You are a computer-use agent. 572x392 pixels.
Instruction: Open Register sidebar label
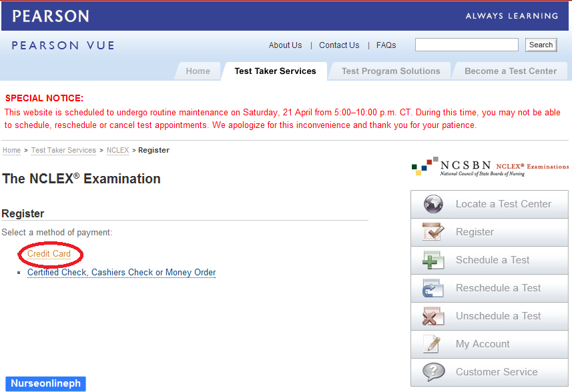click(x=475, y=232)
